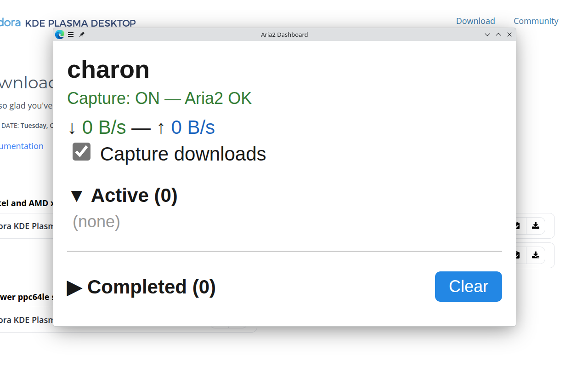Minimize the Aria2 Dashboard window
Image resolution: width=588 pixels, height=368 pixels.
pos(487,34)
